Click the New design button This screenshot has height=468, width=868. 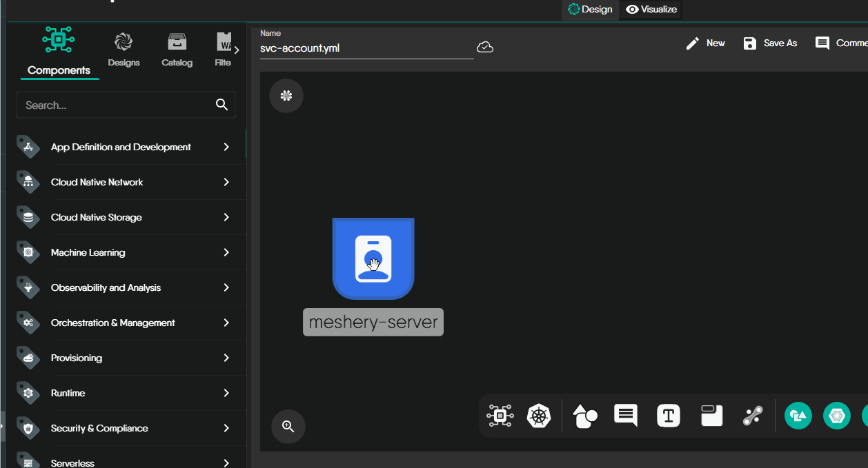coord(705,43)
